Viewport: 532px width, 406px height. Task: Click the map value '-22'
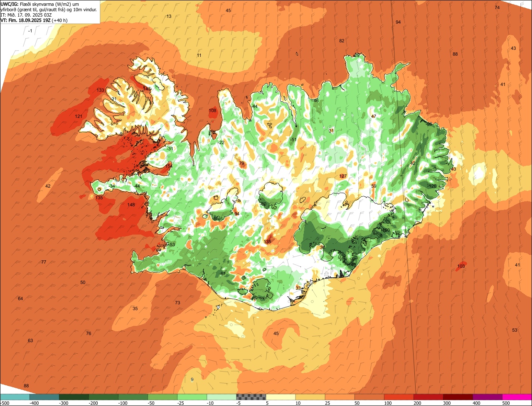(221, 142)
